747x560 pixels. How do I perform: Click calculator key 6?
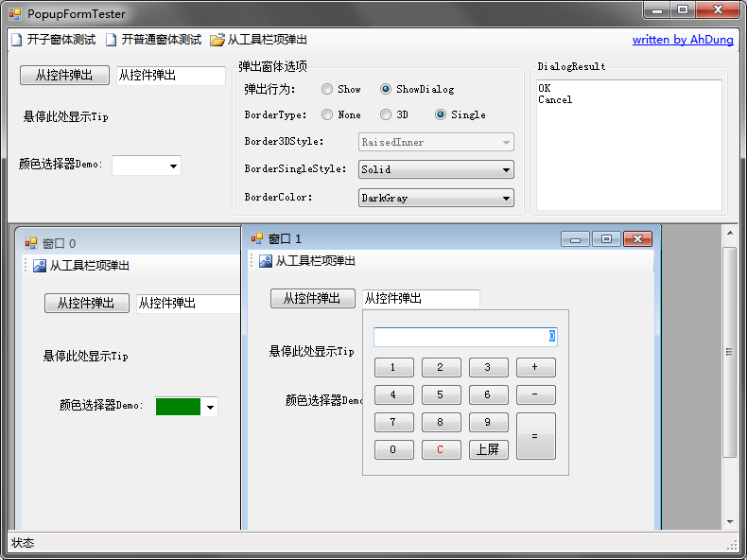(x=488, y=394)
